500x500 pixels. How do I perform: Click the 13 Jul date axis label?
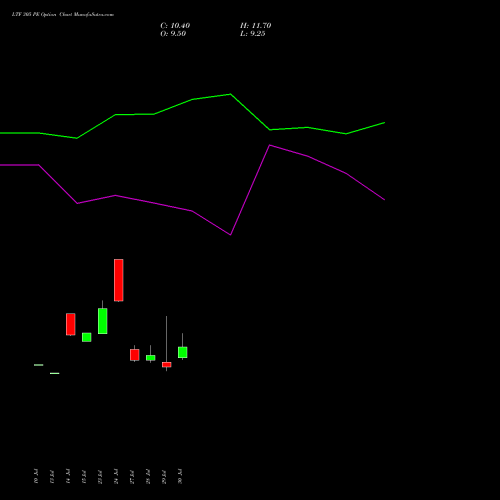tap(52, 476)
